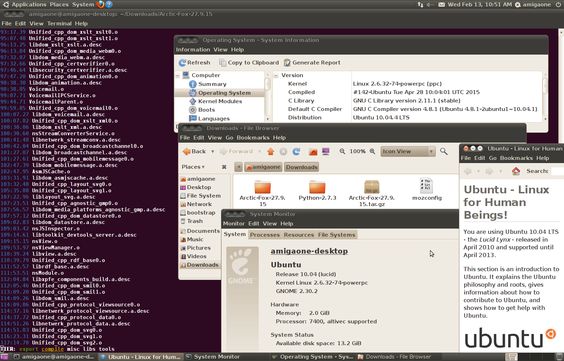Switch to Ubuntu help window via taskbar
The image size is (564, 361).
tap(141, 357)
